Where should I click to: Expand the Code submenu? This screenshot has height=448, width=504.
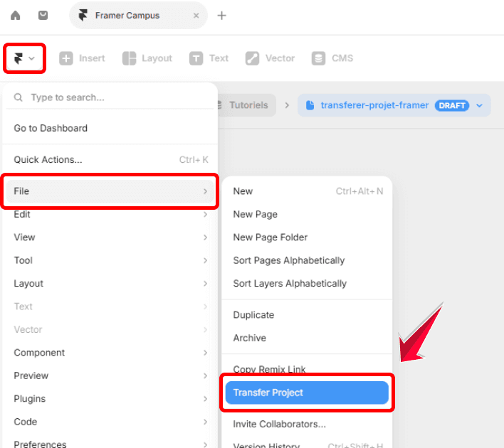(x=110, y=422)
